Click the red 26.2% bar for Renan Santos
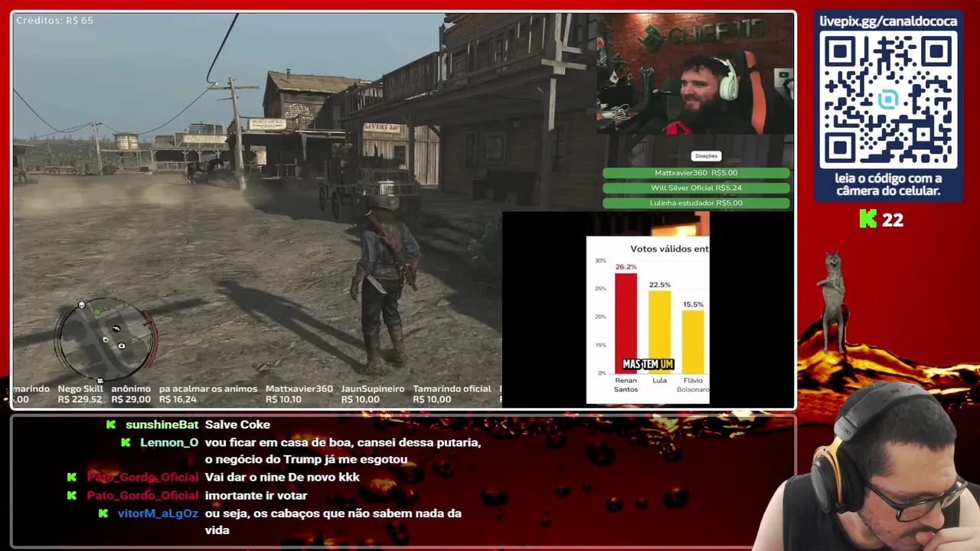Viewport: 980px width, 551px height. [x=626, y=323]
